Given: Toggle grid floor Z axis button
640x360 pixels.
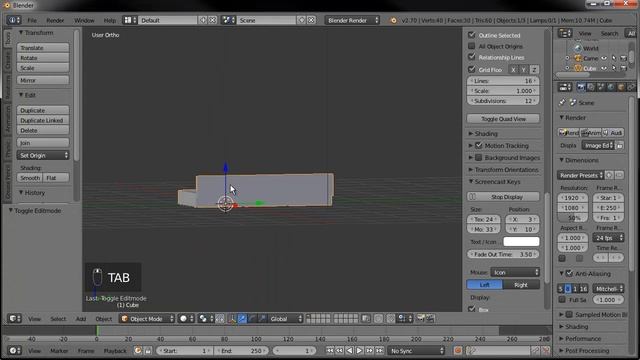Looking at the screenshot, I should [x=534, y=70].
